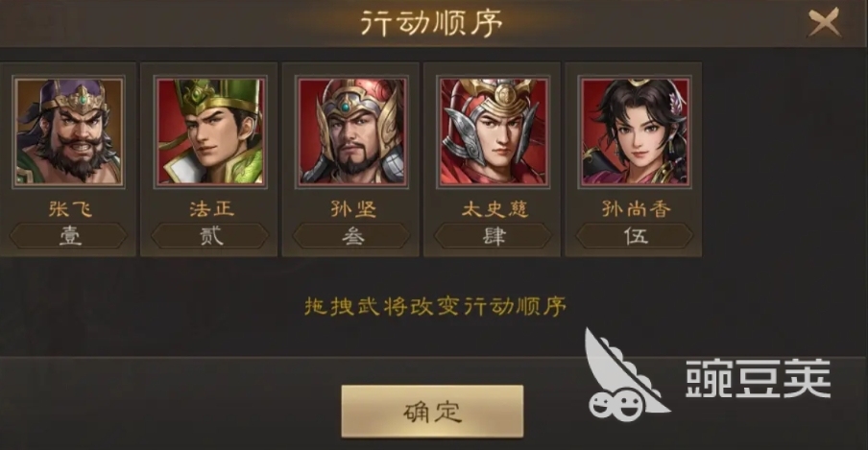Click the name label 孙坚
Screen dimensions: 868x450
[353, 208]
